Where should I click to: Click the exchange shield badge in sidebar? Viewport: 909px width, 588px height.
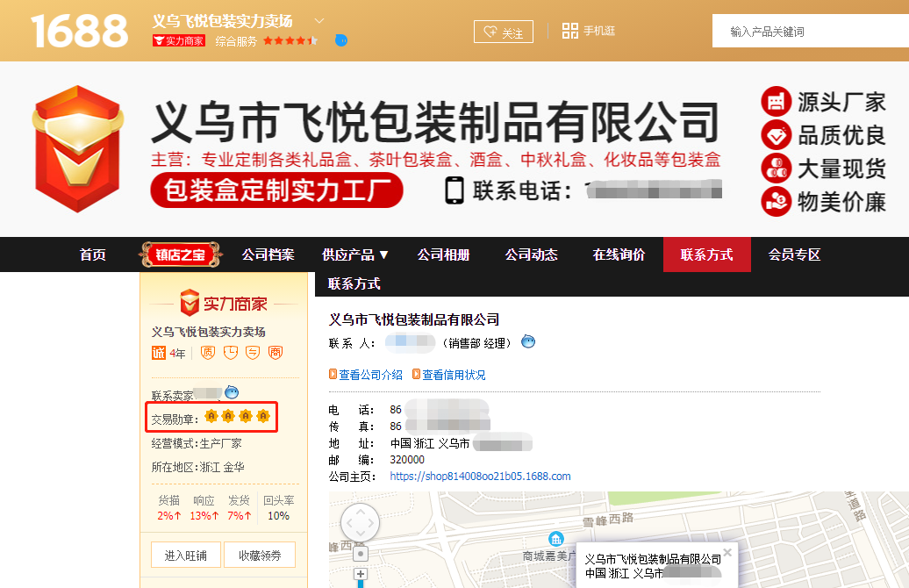pos(253,353)
